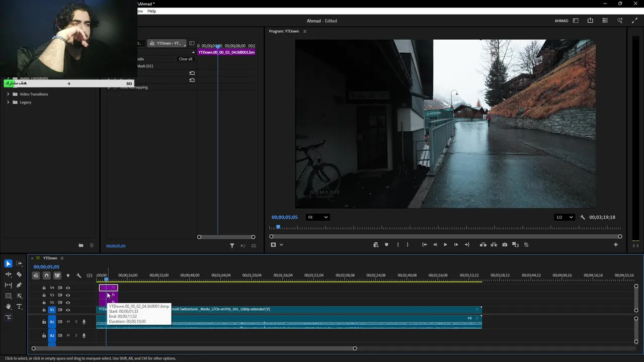This screenshot has width=644, height=362.
Task: Toggle track lock for V3
Action: 44,295
